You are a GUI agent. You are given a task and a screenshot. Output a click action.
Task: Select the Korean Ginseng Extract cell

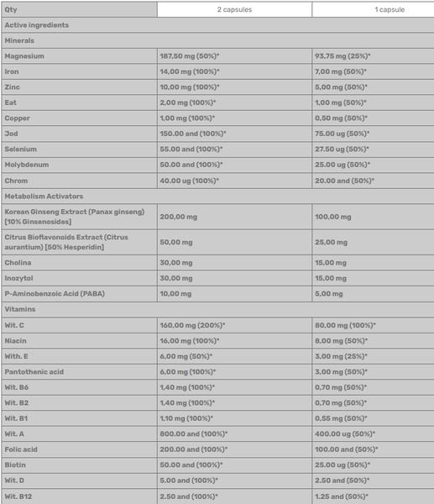pos(80,217)
